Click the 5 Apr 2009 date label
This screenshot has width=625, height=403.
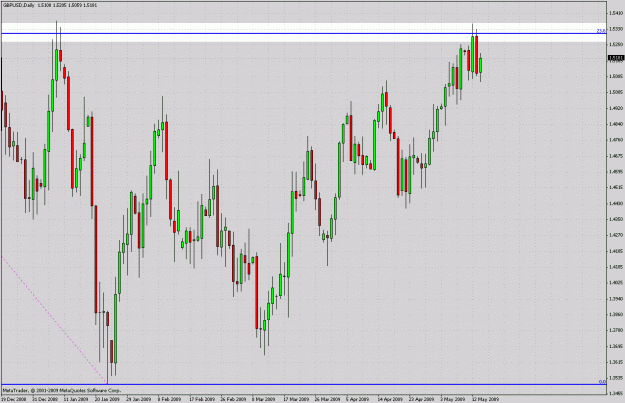coord(358,399)
